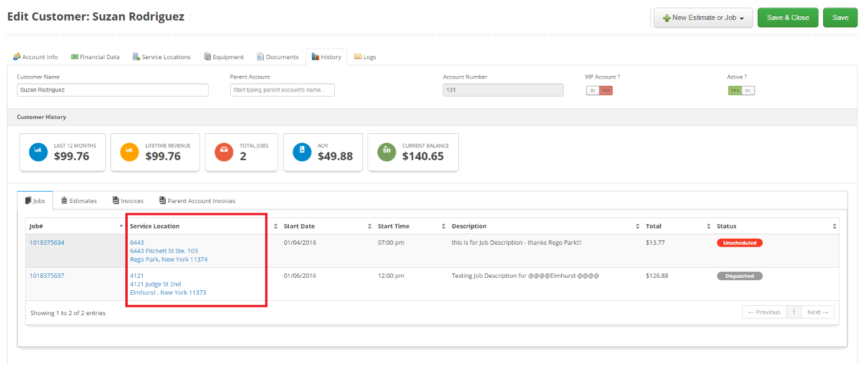Click the red Total Jobs icon
The image size is (868, 365).
coord(224,151)
